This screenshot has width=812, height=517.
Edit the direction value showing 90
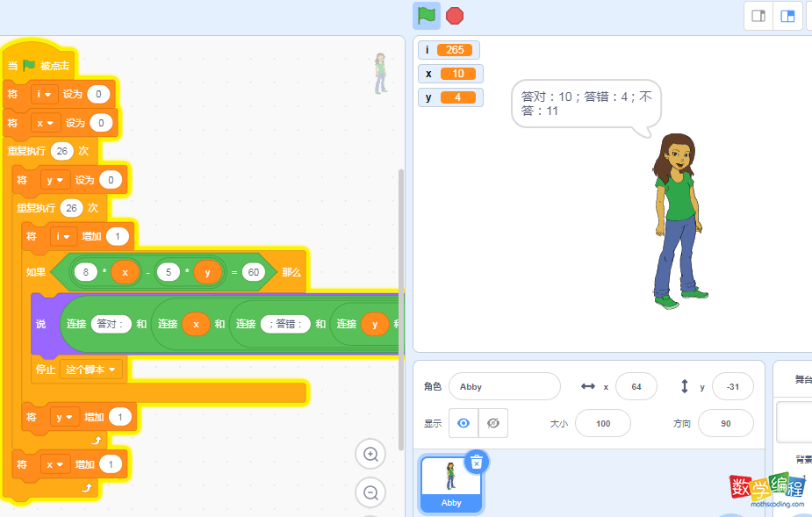725,422
